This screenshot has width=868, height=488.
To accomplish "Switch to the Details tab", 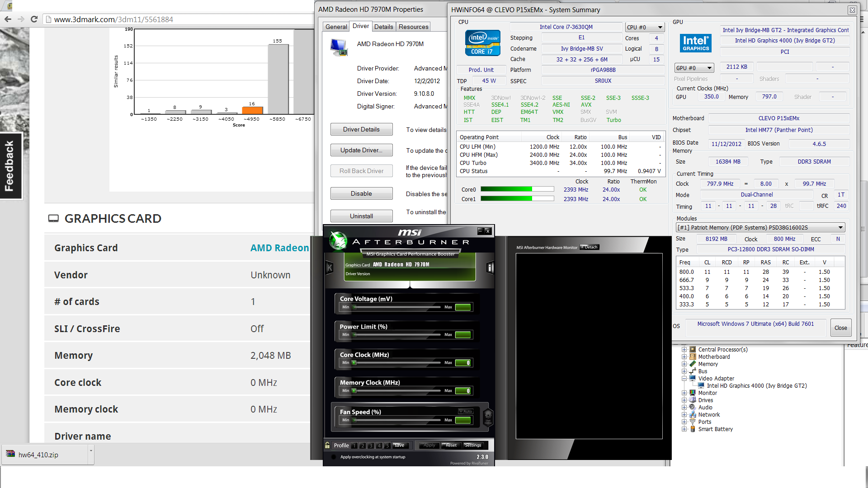I will [383, 27].
